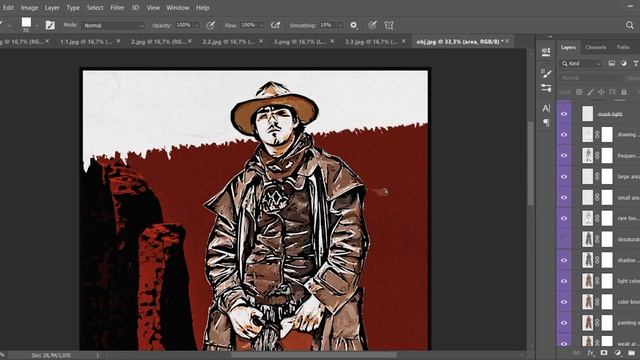
Task: Open the Brushes panel icon in side strip
Action: coord(546,73)
